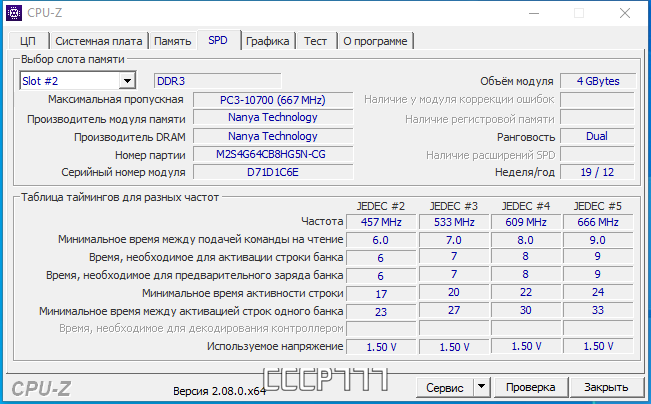651x404 pixels.
Task: Click the week/year value 19 / 12
Action: tap(597, 172)
